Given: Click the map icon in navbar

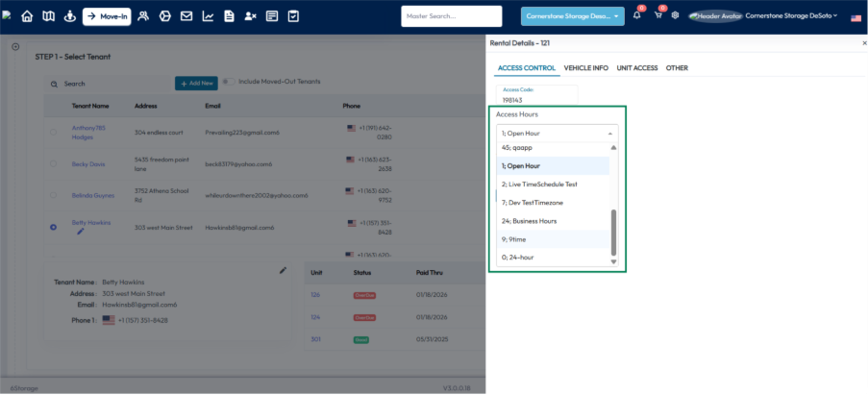Looking at the screenshot, I should [x=47, y=16].
